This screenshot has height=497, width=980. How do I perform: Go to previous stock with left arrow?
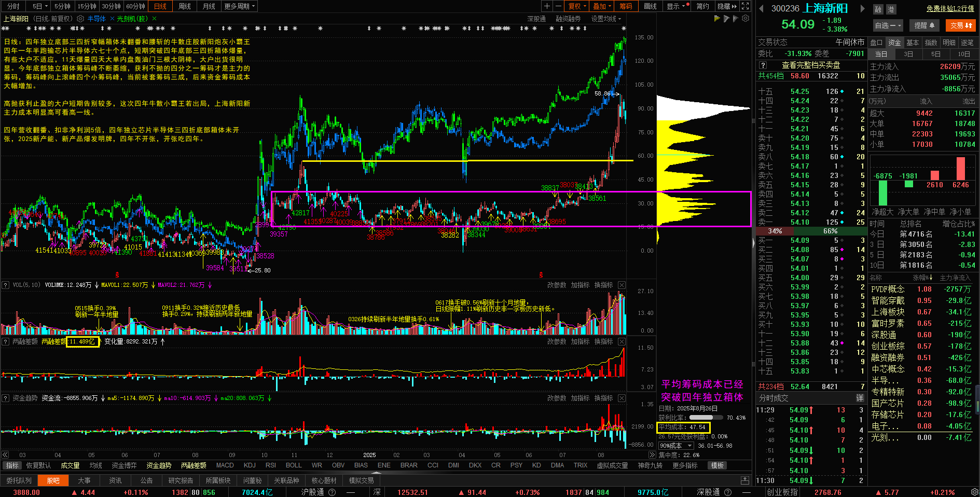(762, 8)
